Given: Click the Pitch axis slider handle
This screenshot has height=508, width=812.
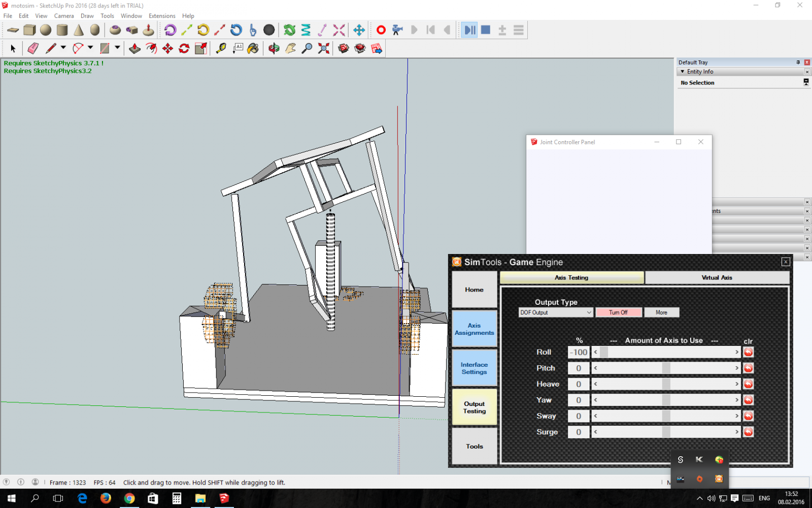Looking at the screenshot, I should (666, 368).
